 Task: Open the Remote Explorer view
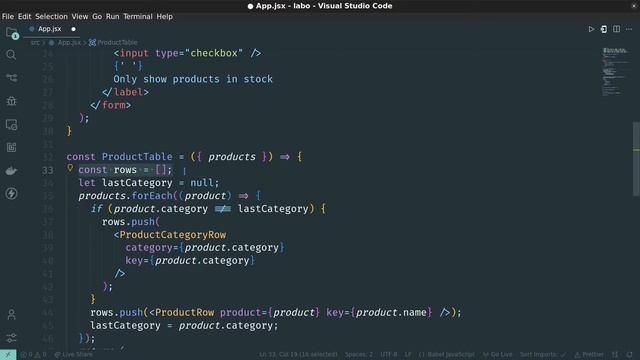coord(11,124)
